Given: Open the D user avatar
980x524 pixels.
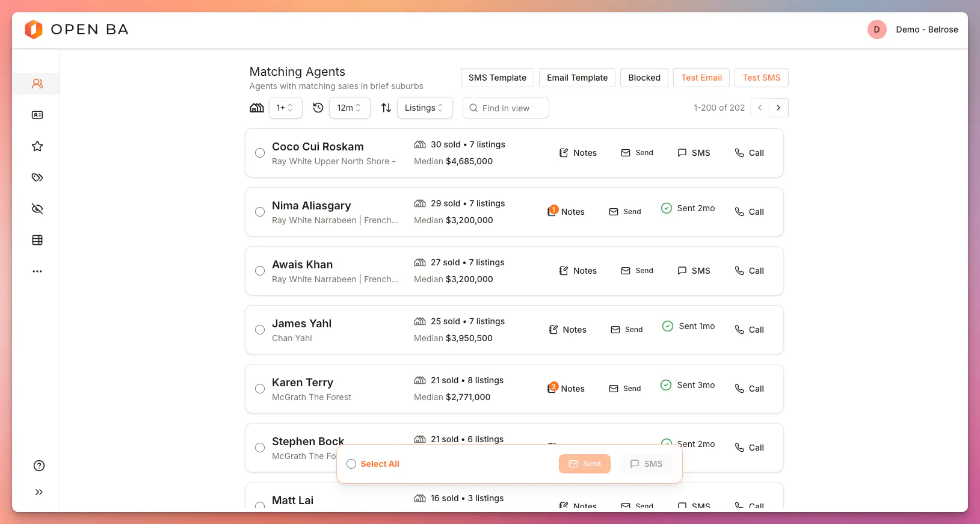Looking at the screenshot, I should click(x=877, y=29).
